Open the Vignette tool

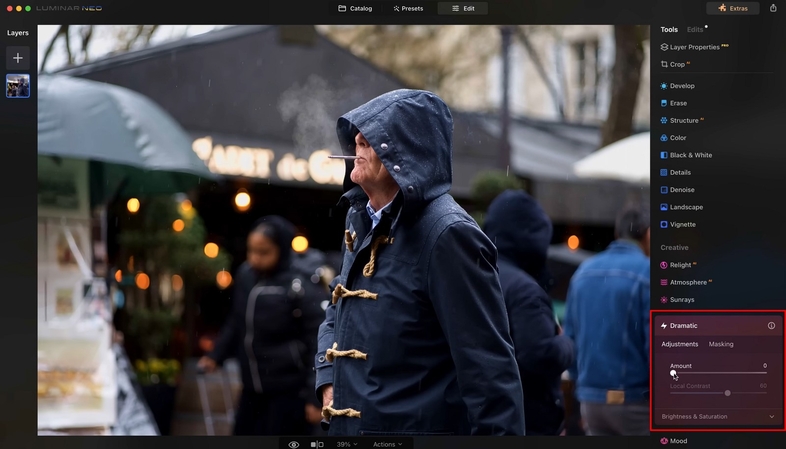678,224
